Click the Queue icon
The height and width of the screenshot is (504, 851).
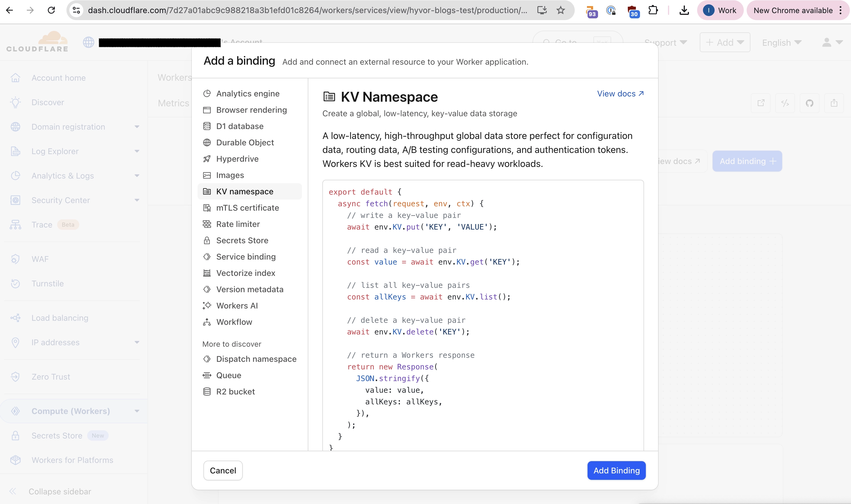(207, 375)
